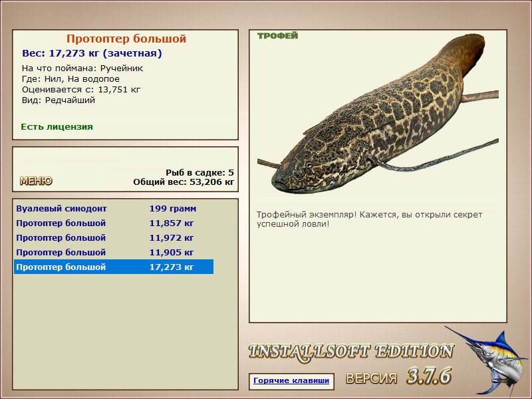The height and width of the screenshot is (399, 532).
Task: Click the Вид: Редчайший line
Action: (x=59, y=100)
